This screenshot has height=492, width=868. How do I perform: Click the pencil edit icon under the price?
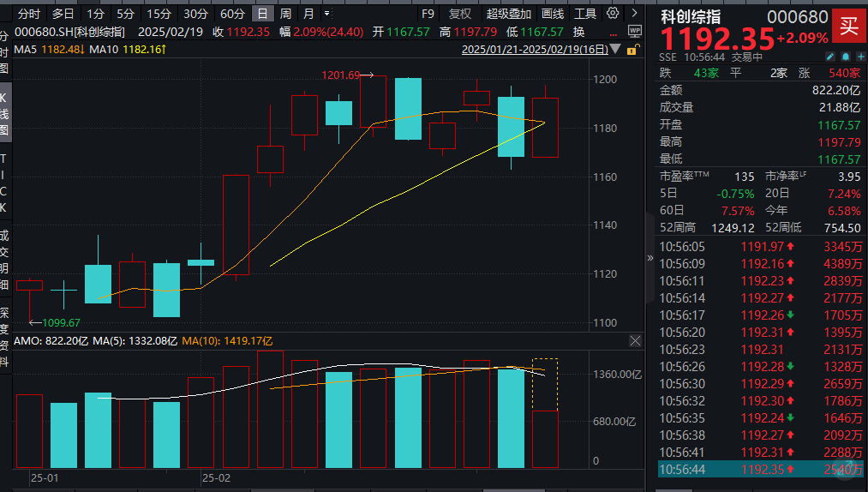tap(829, 57)
